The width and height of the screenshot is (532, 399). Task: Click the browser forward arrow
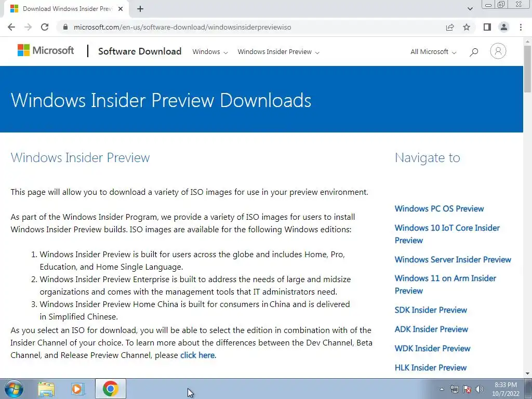[28, 27]
